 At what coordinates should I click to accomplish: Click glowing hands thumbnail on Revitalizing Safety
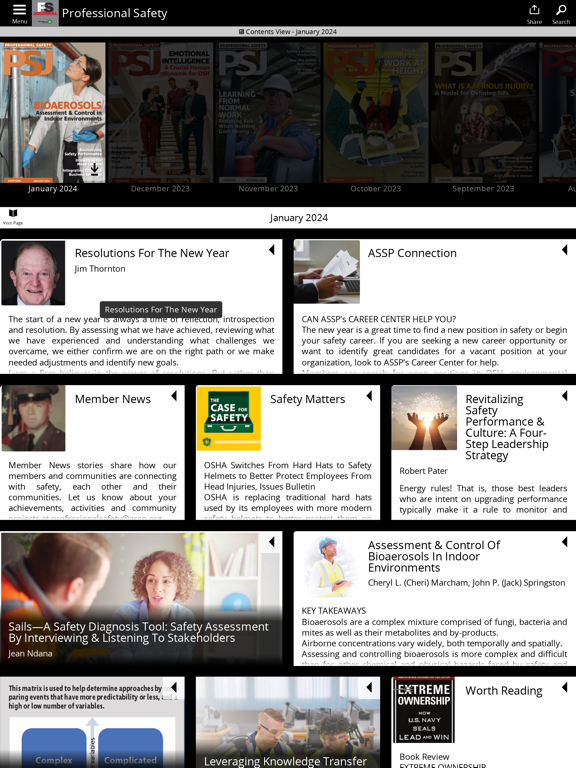click(424, 418)
